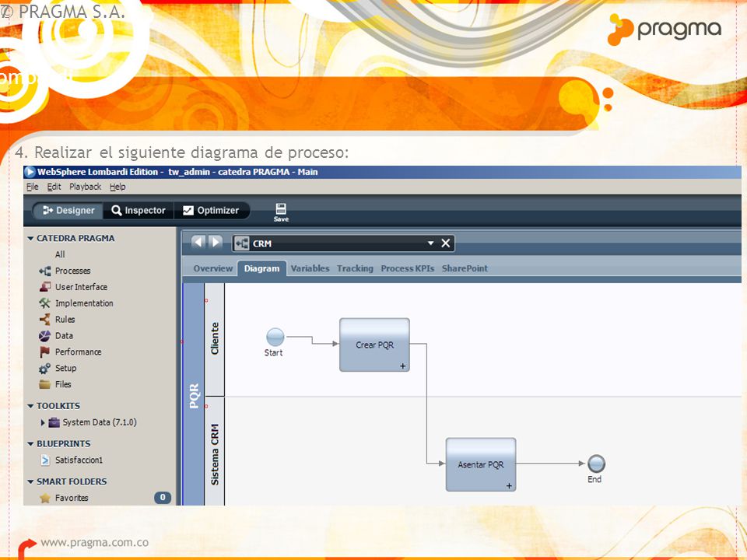Click the WebSphere Lombardi Edition title icon
Image resolution: width=747 pixels, height=560 pixels.
click(30, 172)
